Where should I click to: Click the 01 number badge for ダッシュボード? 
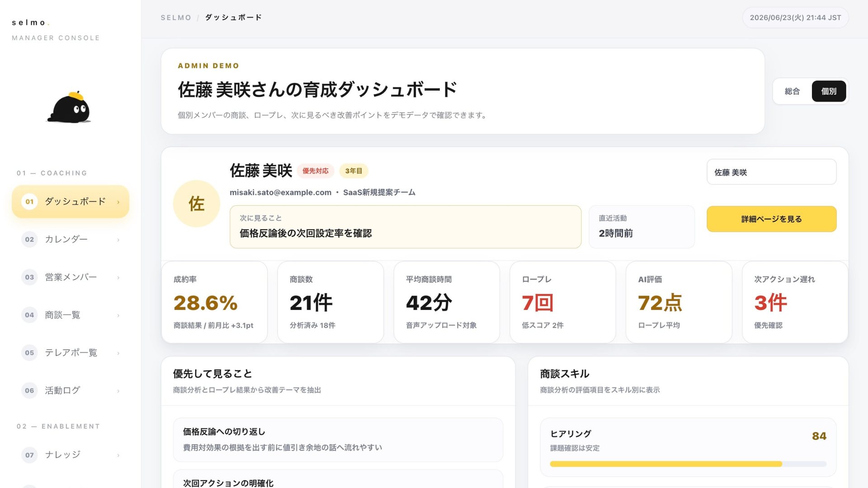tap(29, 202)
